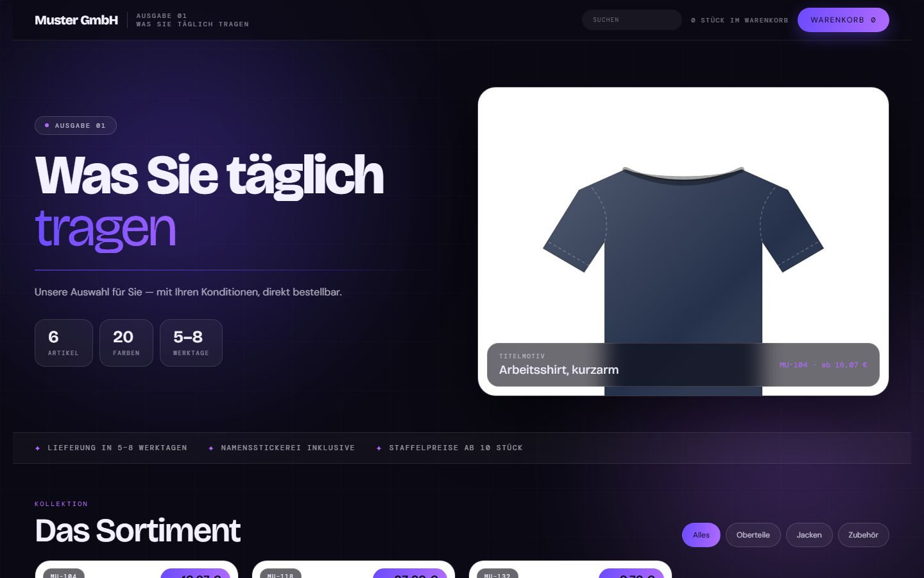The width and height of the screenshot is (924, 578).
Task: Click the '20 Farben' stat card
Action: [126, 343]
